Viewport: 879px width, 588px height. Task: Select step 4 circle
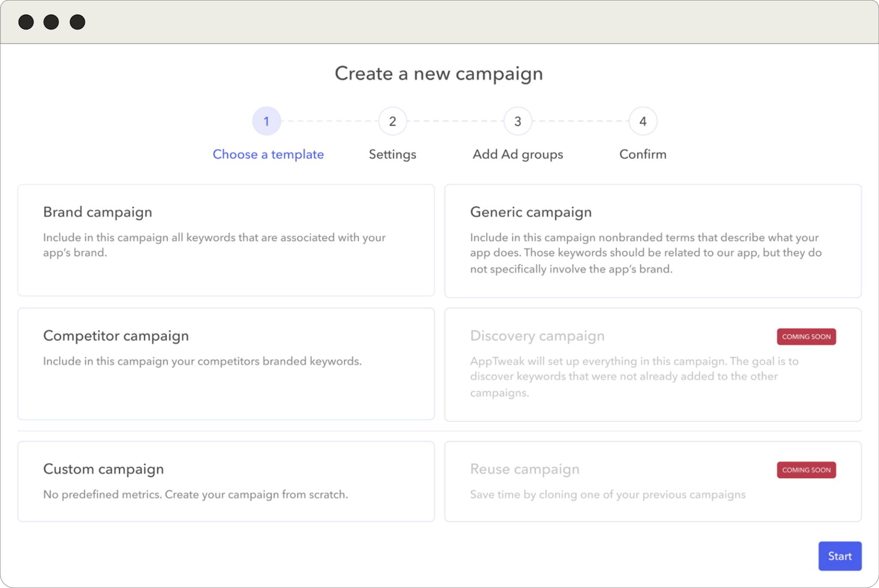coord(643,121)
